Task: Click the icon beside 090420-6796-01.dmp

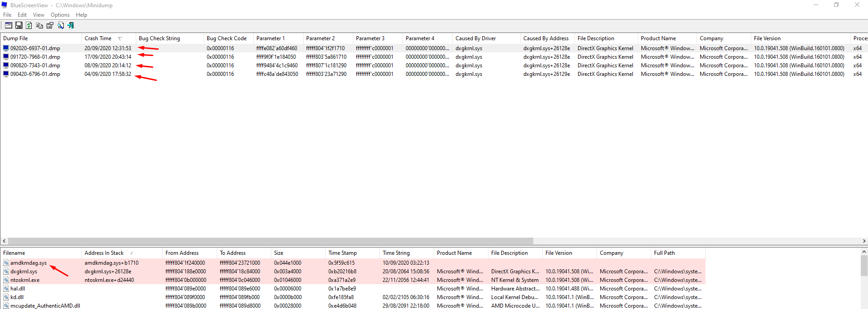Action: [6, 74]
